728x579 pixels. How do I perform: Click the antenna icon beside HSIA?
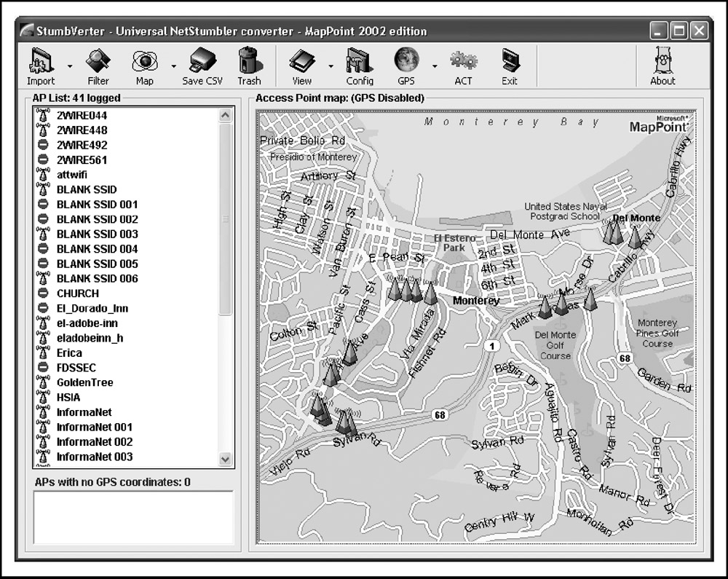43,398
